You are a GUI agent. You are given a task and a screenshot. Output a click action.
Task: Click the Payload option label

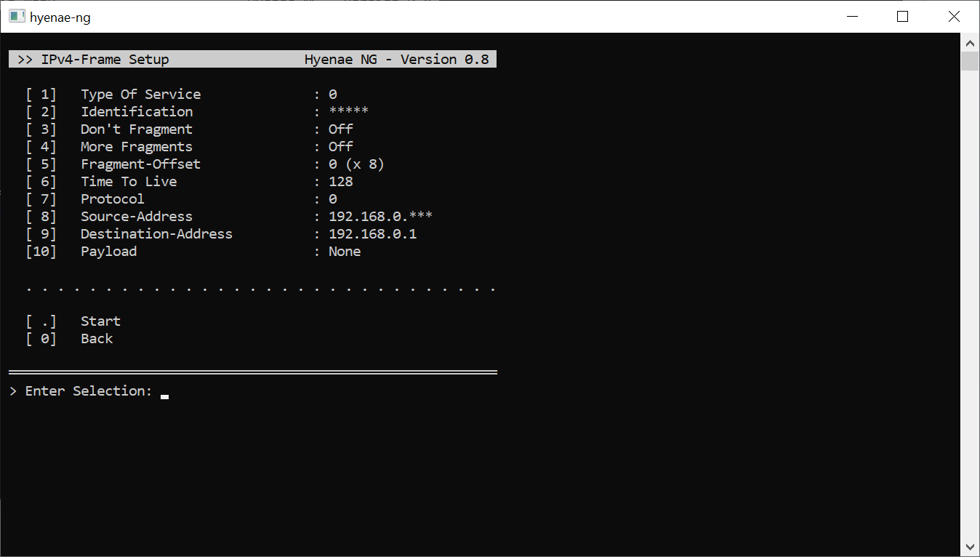[x=108, y=252]
